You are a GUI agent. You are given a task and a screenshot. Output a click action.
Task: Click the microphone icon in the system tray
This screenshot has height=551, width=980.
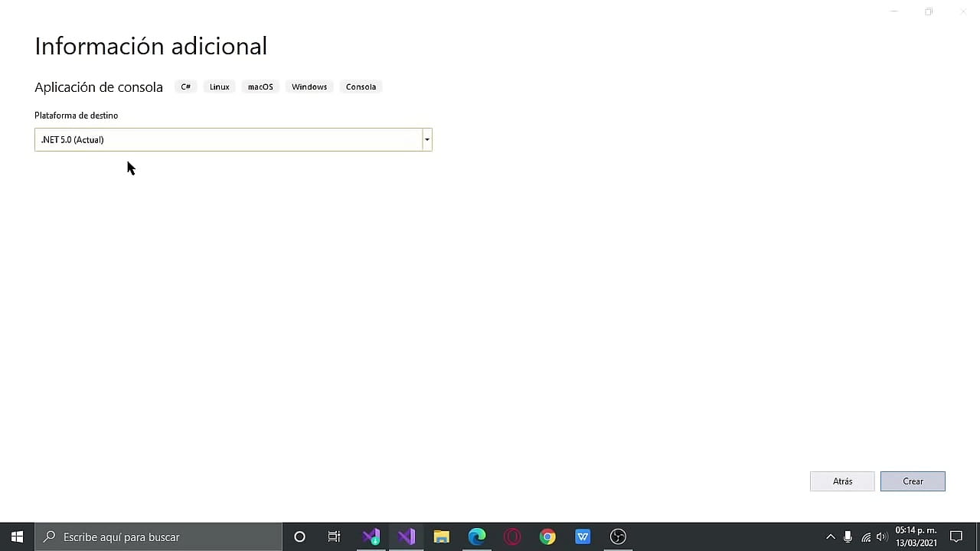[848, 536]
